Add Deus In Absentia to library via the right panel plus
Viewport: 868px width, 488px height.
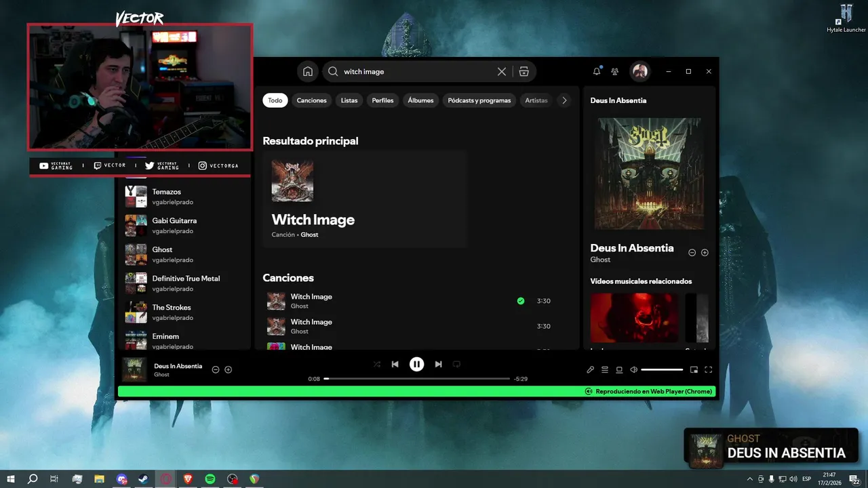tap(705, 253)
